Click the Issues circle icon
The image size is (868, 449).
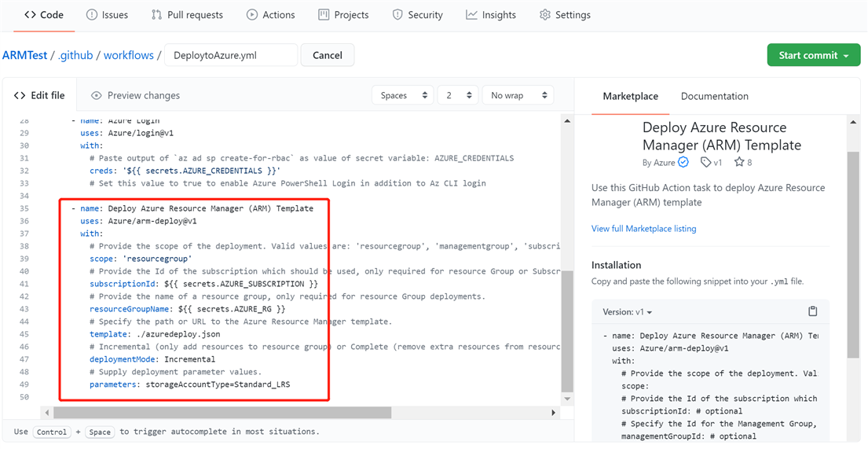tap(91, 15)
